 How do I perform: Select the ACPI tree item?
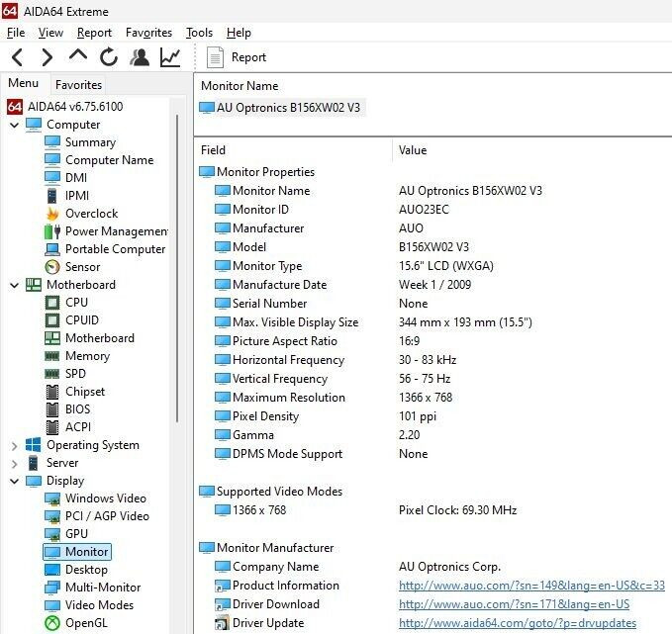(x=78, y=427)
